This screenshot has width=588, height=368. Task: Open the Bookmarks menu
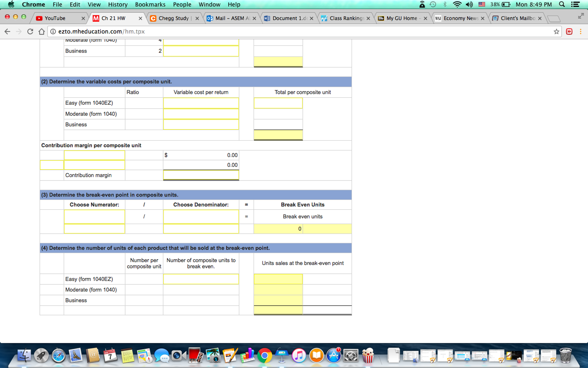(150, 4)
